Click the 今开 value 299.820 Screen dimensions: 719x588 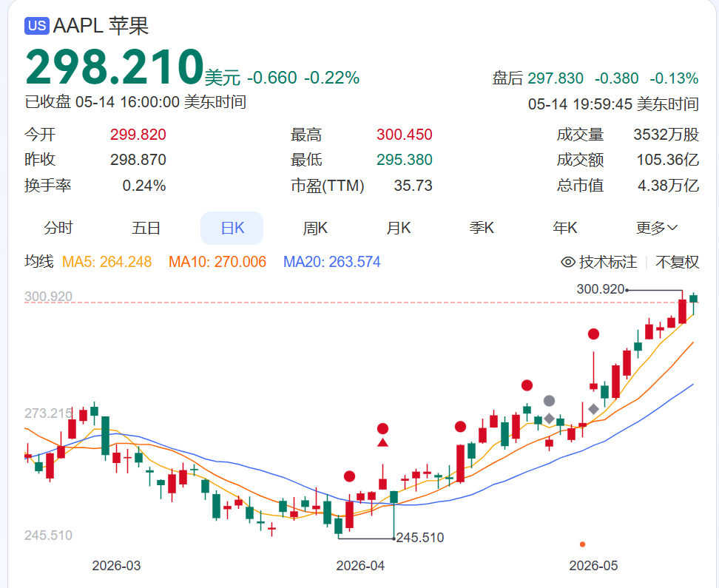(x=138, y=135)
